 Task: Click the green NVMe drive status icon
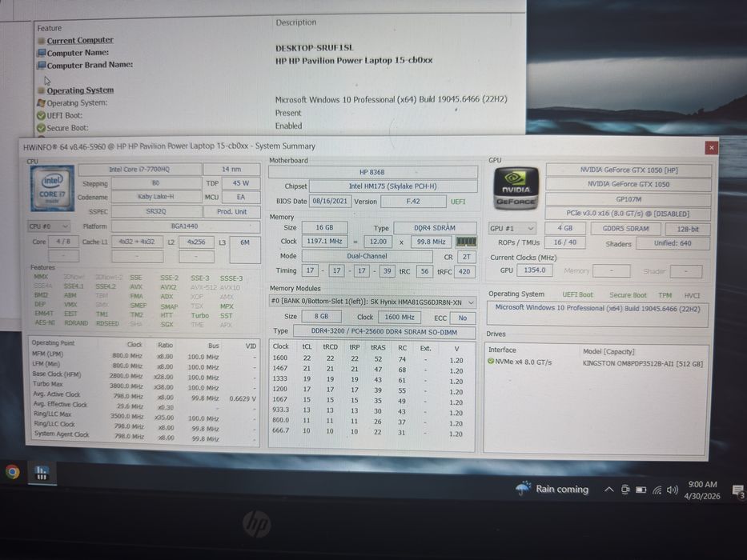coord(491,362)
